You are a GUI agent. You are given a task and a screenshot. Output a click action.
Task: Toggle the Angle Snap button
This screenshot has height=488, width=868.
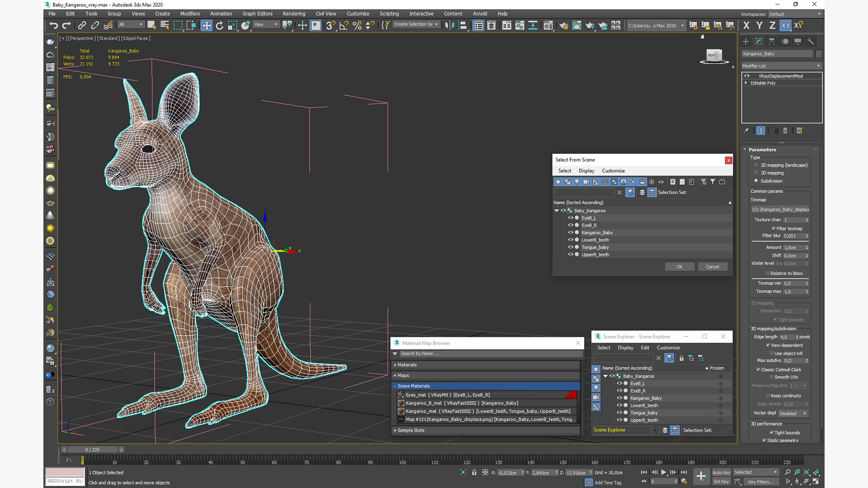(x=344, y=25)
